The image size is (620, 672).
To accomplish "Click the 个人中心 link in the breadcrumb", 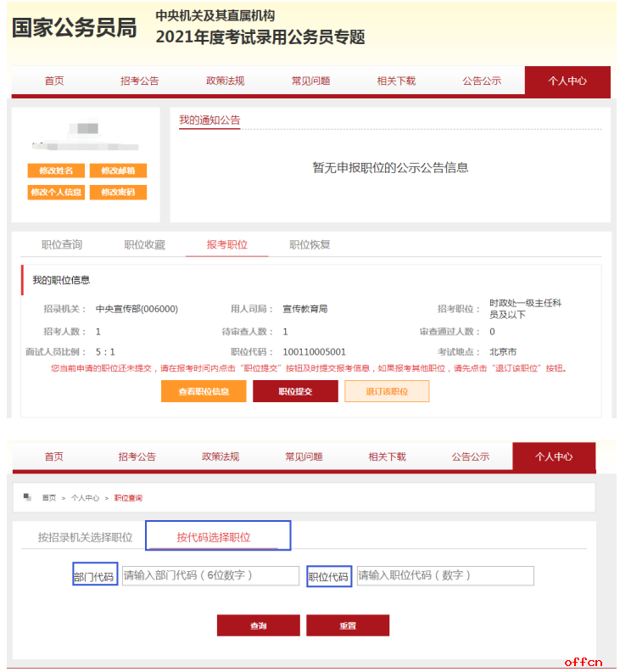I will [x=85, y=498].
